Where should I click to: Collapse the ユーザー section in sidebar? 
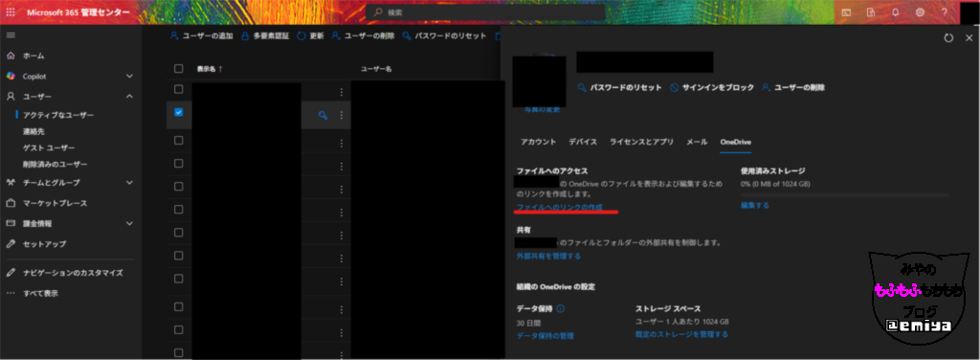pos(129,97)
